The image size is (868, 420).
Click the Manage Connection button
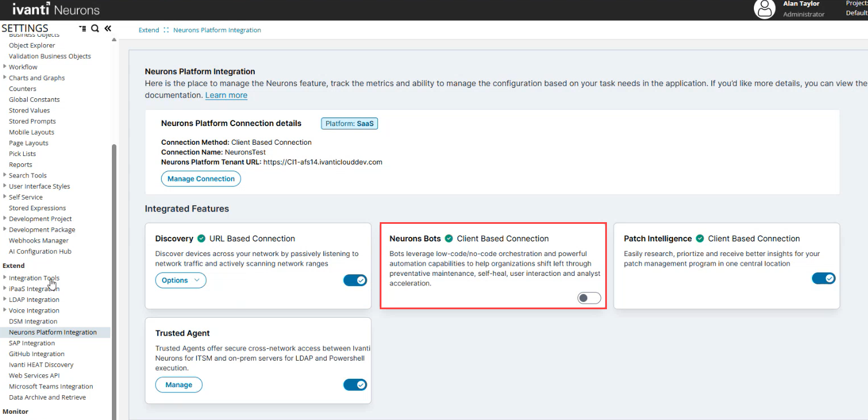201,179
